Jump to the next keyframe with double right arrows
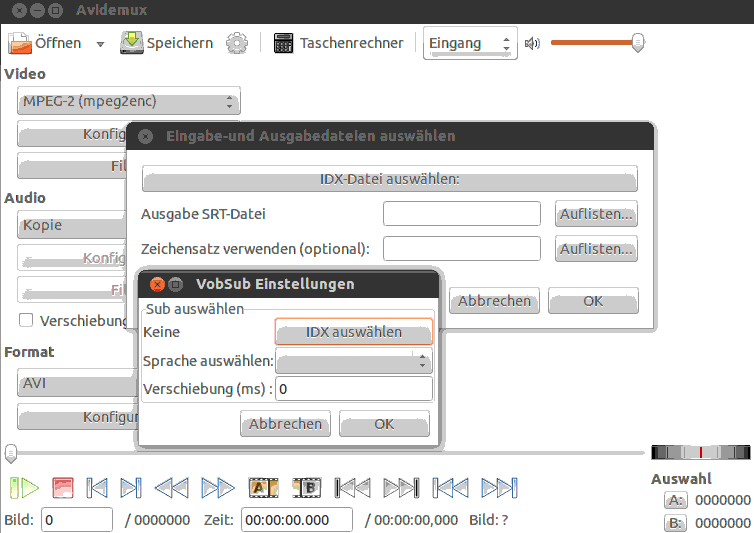The width and height of the screenshot is (754, 533). (x=218, y=488)
